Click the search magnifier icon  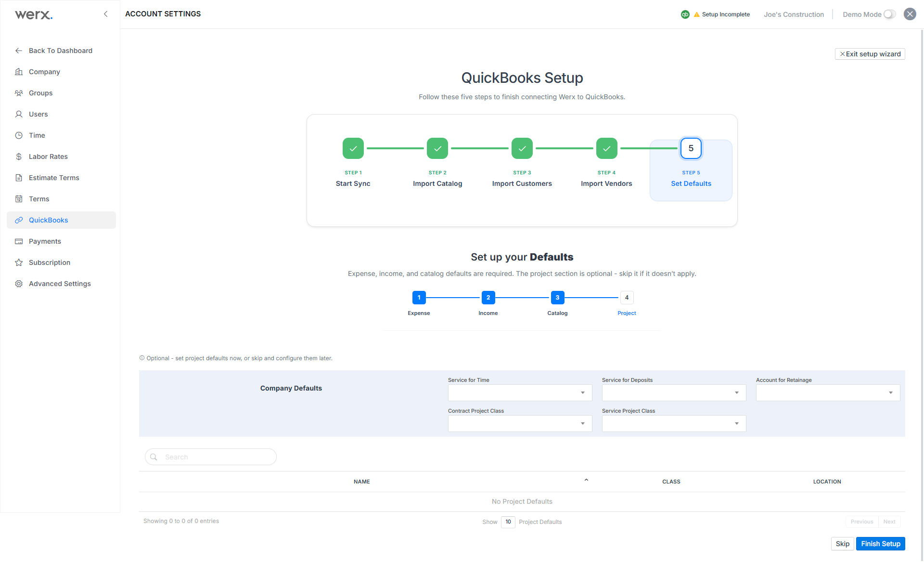154,457
